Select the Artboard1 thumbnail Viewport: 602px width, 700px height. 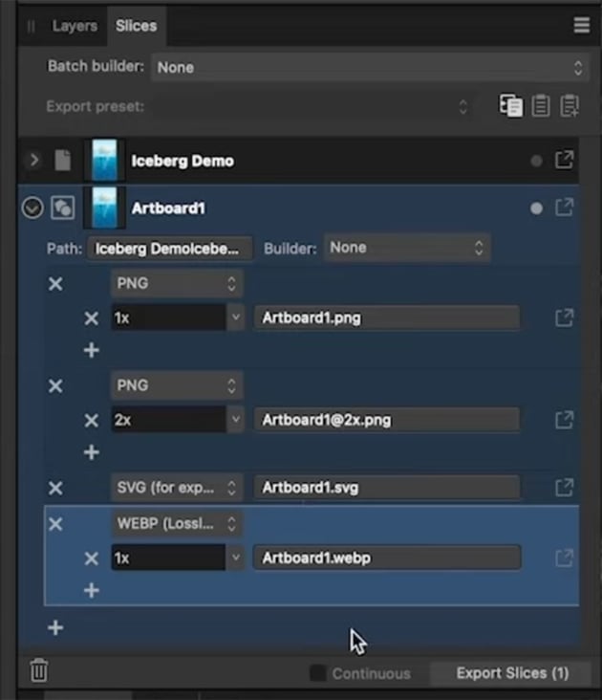[104, 208]
